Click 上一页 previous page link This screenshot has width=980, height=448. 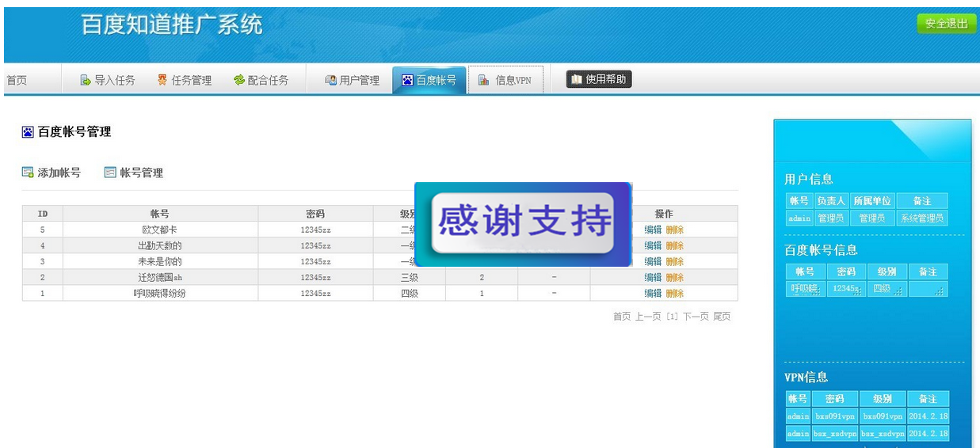click(x=648, y=317)
